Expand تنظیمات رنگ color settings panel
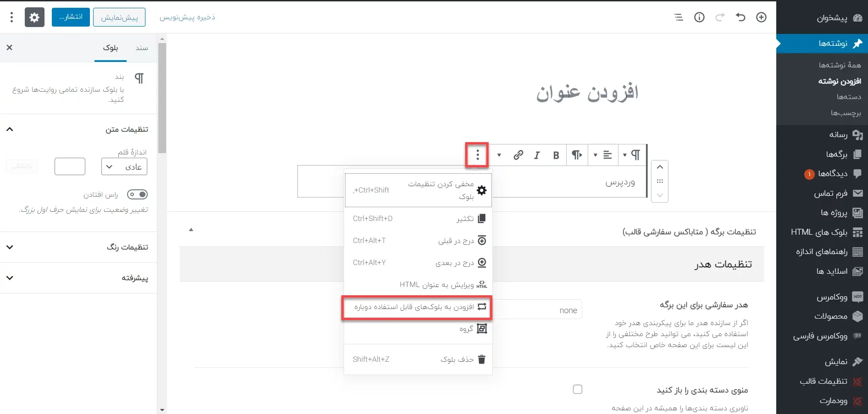The height and width of the screenshot is (414, 868). [78, 247]
